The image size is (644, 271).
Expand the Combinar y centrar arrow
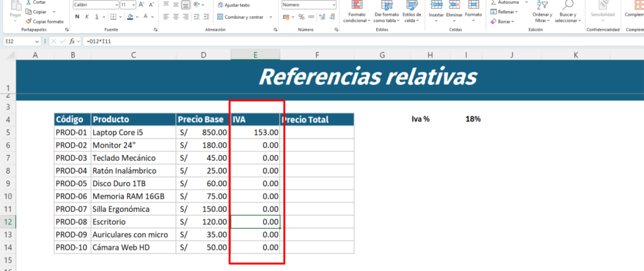pyautogui.click(x=270, y=17)
